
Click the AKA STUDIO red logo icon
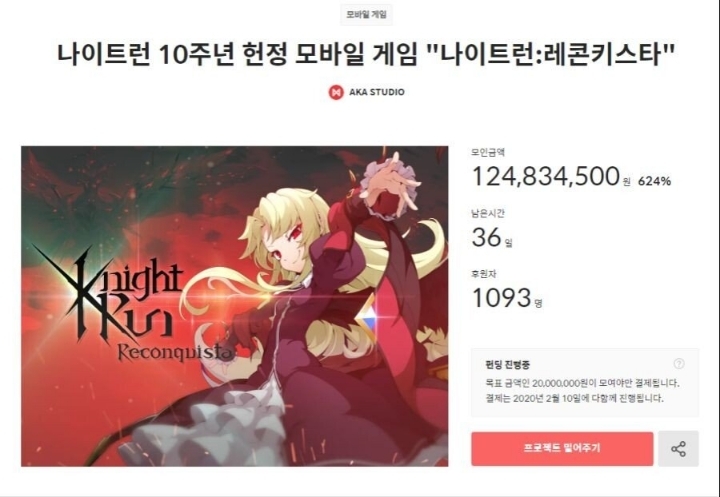pos(336,92)
